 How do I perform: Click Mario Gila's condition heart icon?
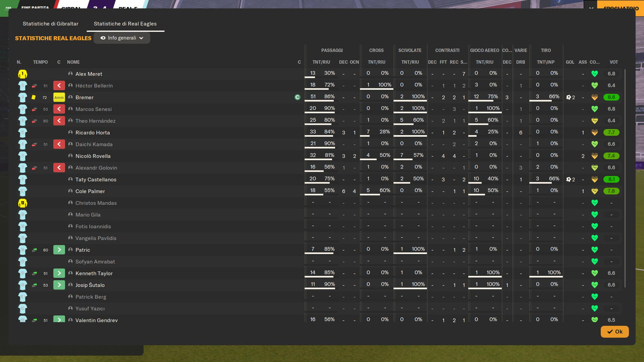(x=594, y=215)
